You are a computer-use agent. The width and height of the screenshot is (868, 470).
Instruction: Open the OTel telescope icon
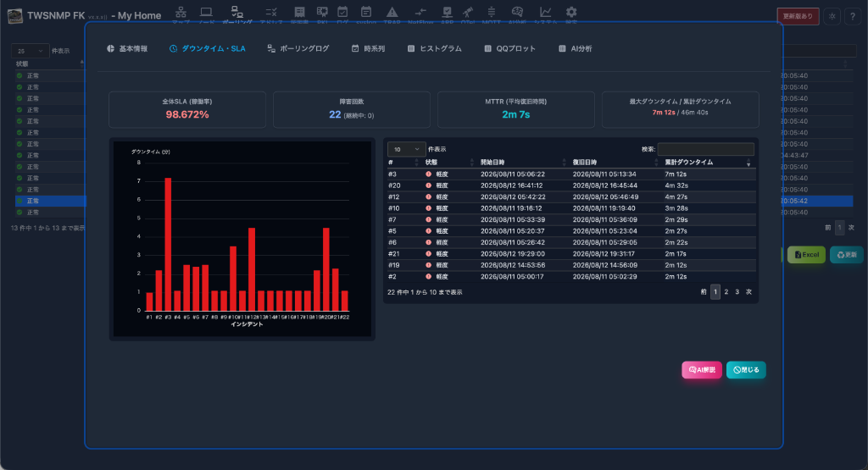[468, 12]
